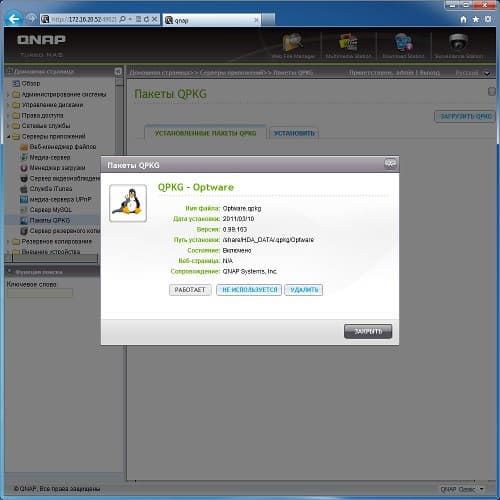
Task: Go back with the browser back arrow
Action: tap(14, 19)
